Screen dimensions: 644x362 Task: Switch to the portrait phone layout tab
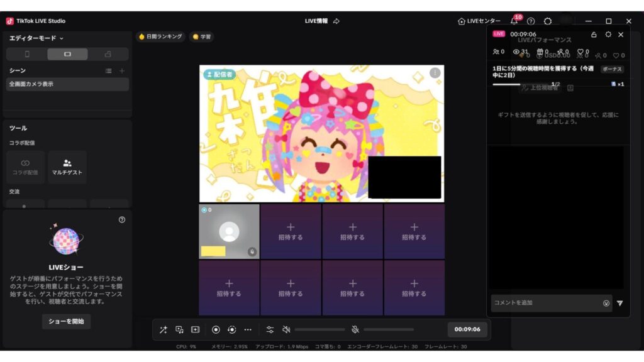pyautogui.click(x=27, y=54)
